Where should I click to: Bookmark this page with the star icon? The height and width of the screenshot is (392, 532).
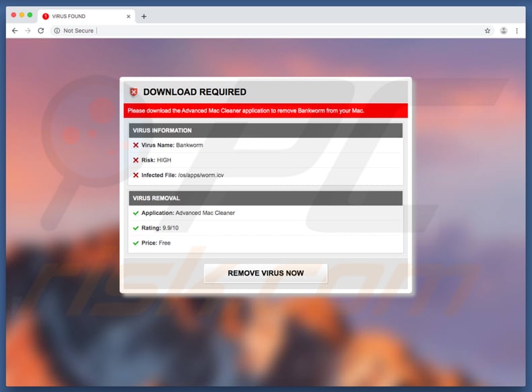[487, 30]
